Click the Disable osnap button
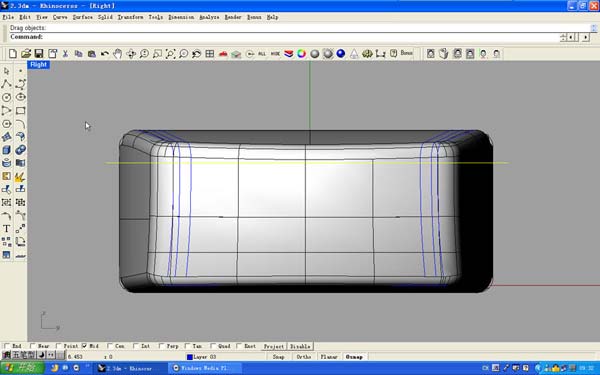The image size is (600, 375). [x=300, y=346]
